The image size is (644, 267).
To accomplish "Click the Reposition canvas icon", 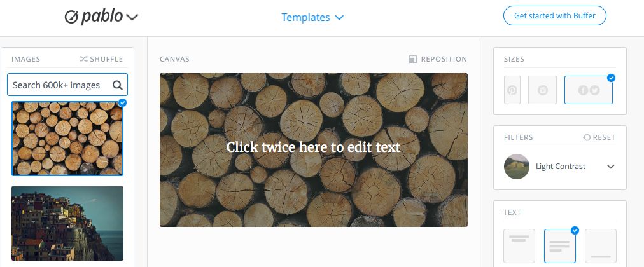I will pos(413,59).
